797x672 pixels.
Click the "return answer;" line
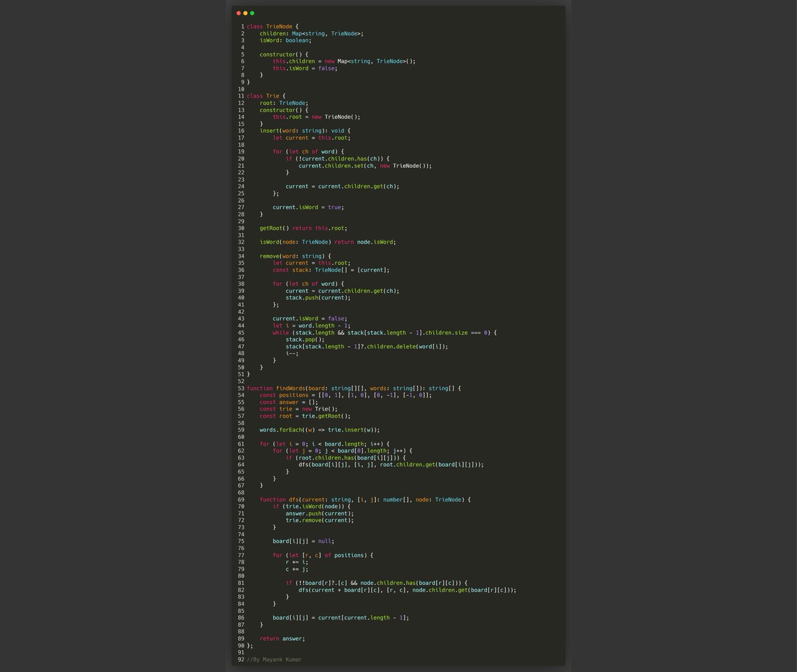click(282, 639)
